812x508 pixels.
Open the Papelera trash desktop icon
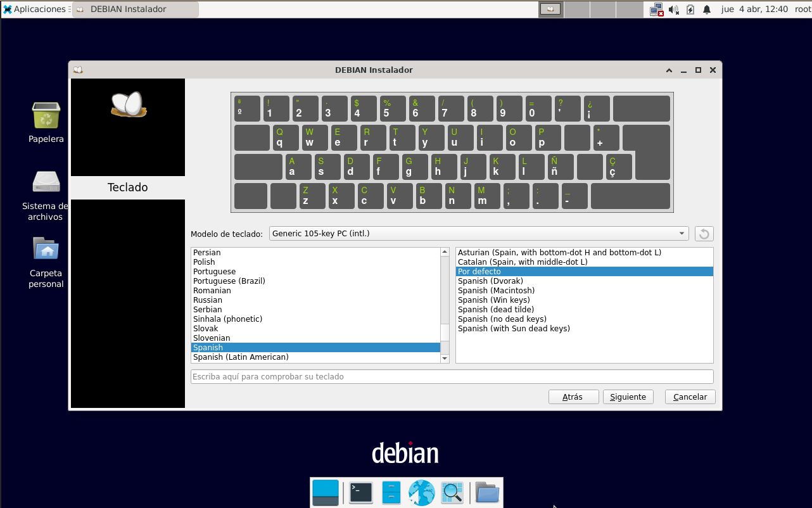(x=46, y=117)
